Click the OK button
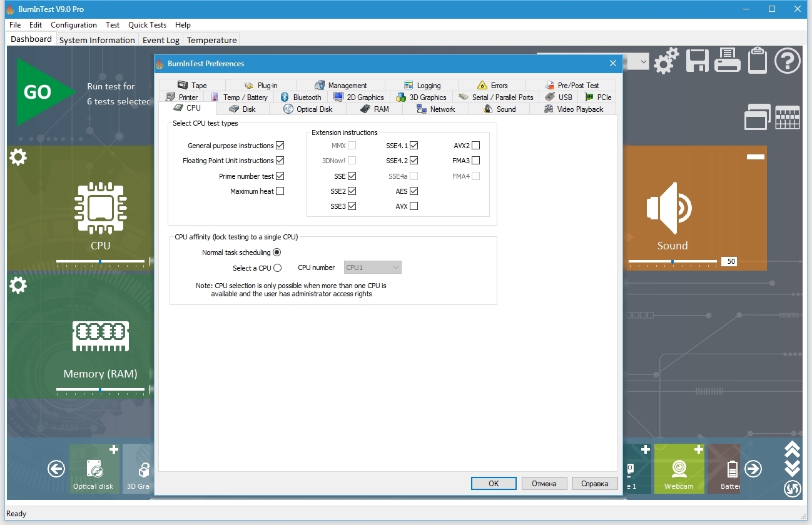812x525 pixels. click(494, 483)
